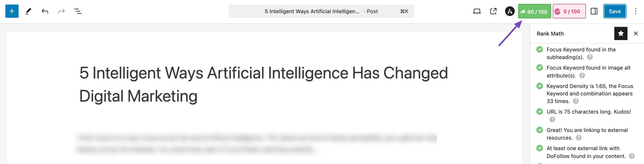Image resolution: width=644 pixels, height=164 pixels.
Task: Click the Undo arrow
Action: click(45, 11)
